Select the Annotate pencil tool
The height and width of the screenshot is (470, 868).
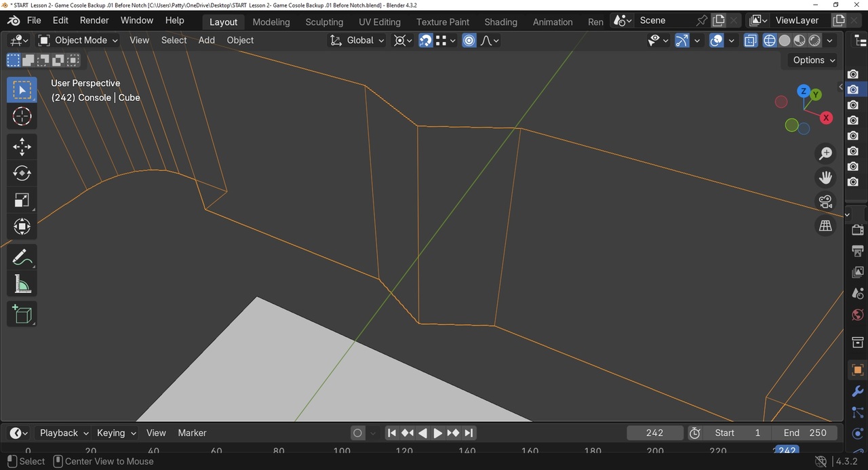pyautogui.click(x=22, y=257)
